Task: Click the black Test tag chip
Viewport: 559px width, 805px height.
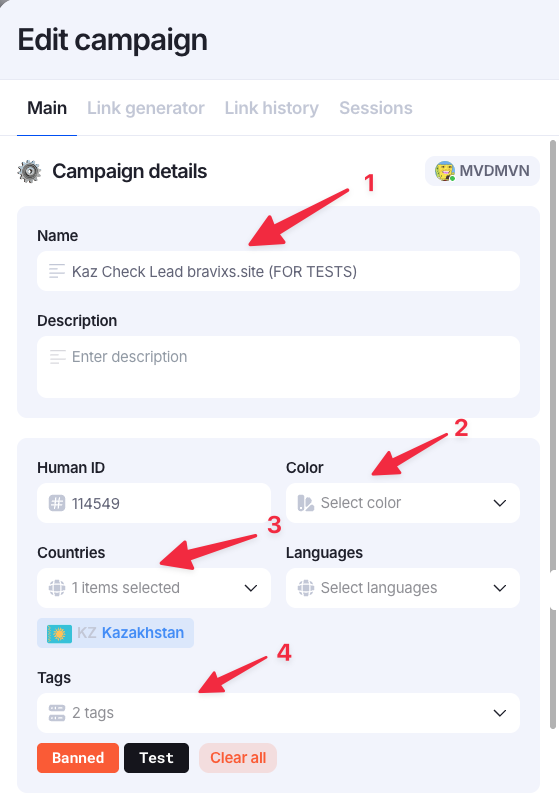Action: pyautogui.click(x=157, y=758)
